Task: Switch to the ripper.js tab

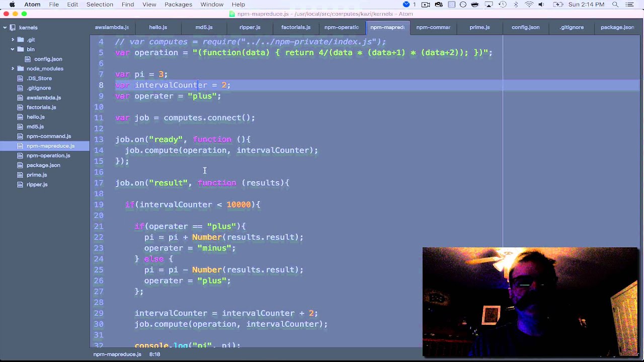Action: pyautogui.click(x=250, y=27)
